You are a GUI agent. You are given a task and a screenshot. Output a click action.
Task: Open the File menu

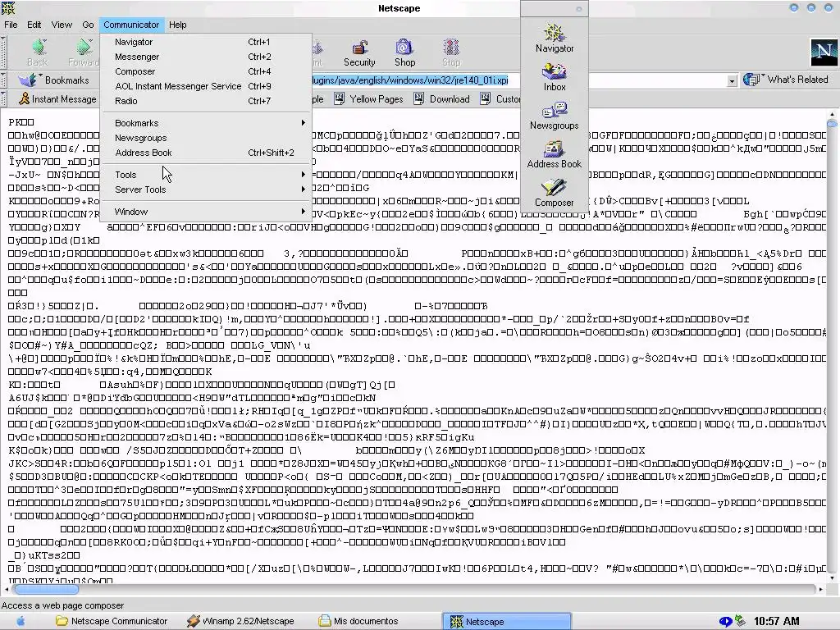[x=11, y=25]
